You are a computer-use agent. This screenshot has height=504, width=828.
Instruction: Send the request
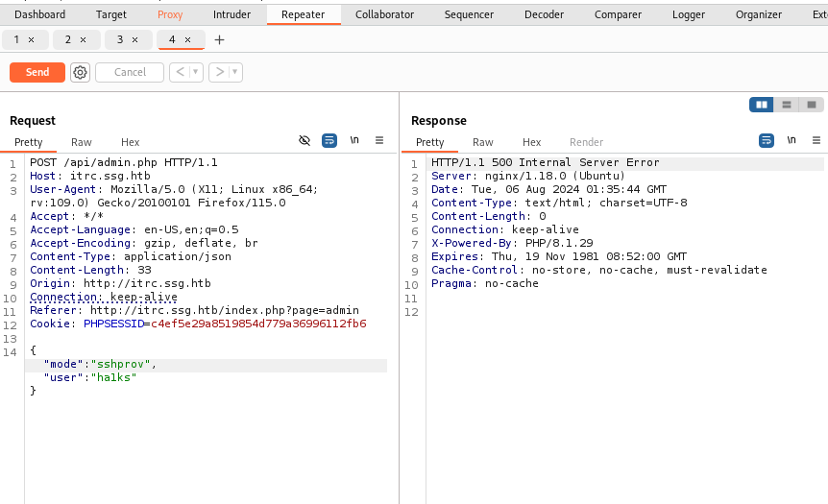tap(37, 72)
